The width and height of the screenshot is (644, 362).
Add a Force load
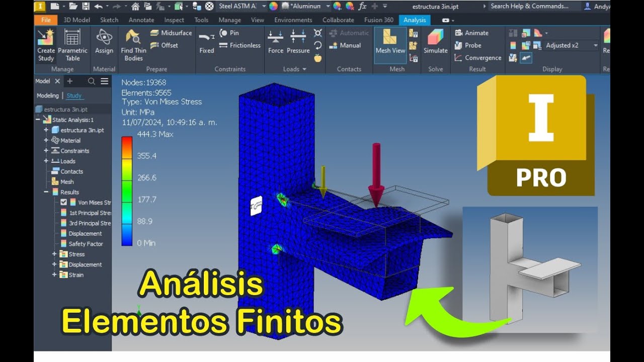275,42
